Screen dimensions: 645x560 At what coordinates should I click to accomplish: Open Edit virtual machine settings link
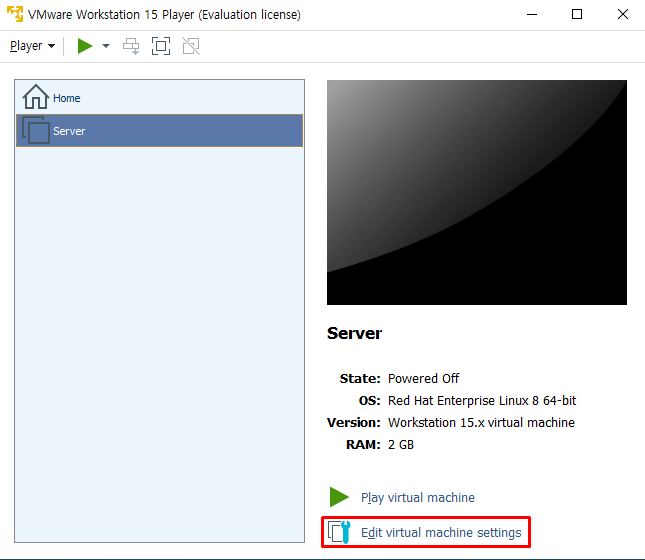click(x=441, y=532)
